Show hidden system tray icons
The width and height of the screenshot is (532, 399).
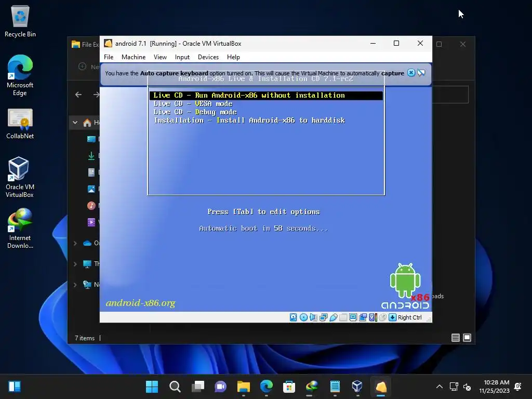[x=440, y=387]
